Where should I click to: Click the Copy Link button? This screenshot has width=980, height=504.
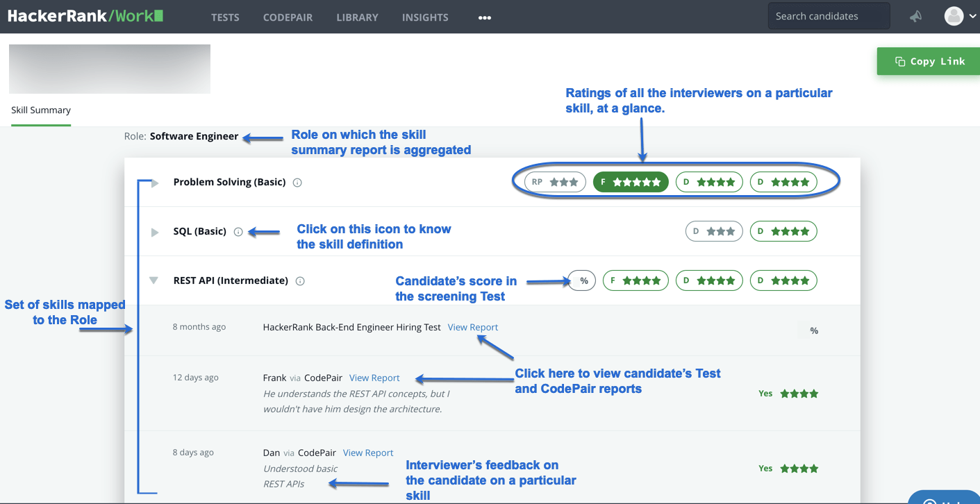coord(929,61)
